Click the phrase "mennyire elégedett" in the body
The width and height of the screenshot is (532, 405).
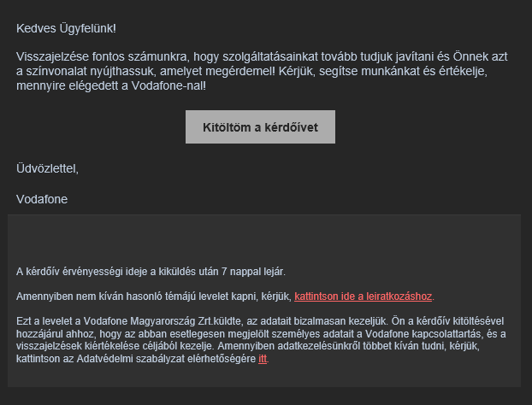(x=67, y=86)
